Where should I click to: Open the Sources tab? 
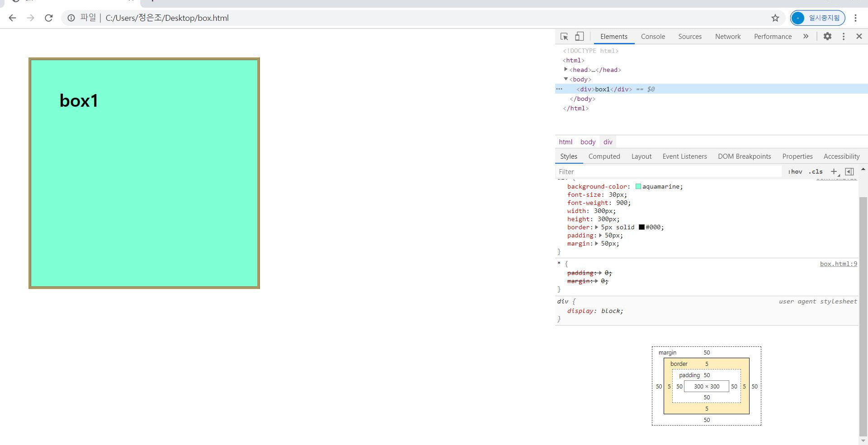(x=690, y=37)
